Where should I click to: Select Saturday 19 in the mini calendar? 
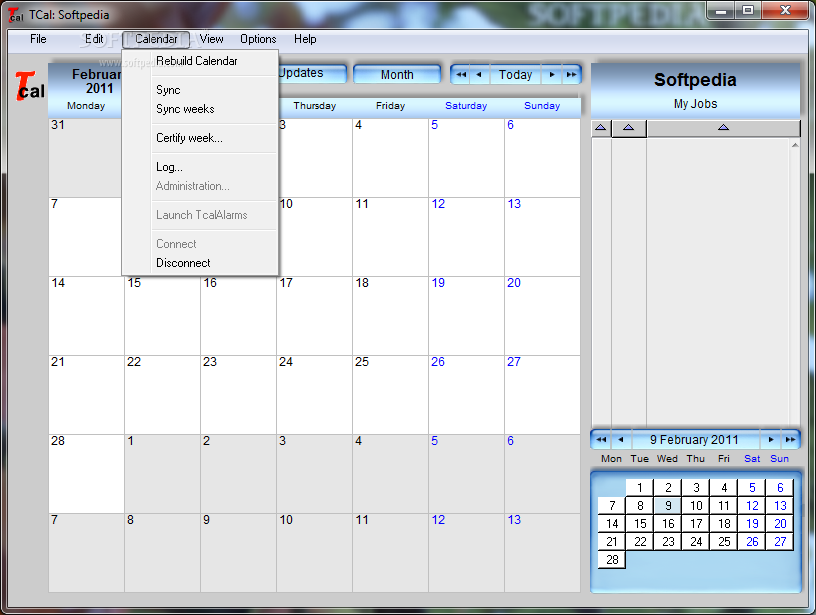752,523
